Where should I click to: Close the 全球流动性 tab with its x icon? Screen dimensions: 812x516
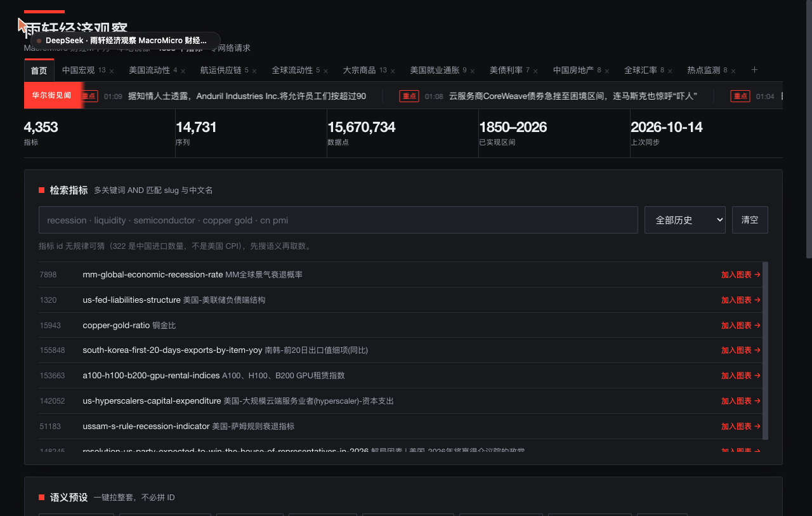click(x=325, y=70)
